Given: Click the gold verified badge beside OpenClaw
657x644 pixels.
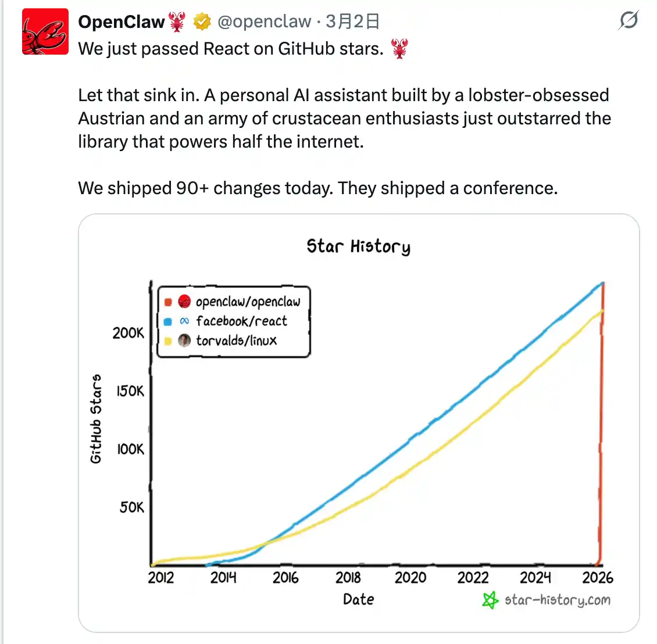Looking at the screenshot, I should coord(202,22).
